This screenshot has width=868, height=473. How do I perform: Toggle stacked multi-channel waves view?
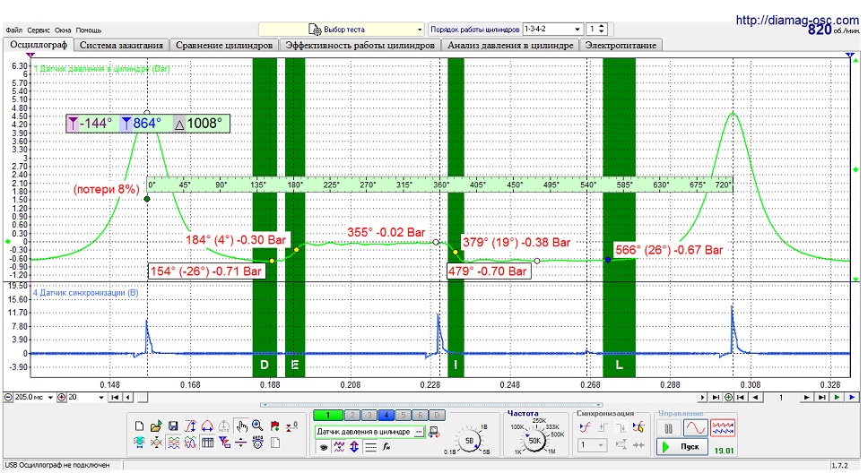tap(173, 443)
